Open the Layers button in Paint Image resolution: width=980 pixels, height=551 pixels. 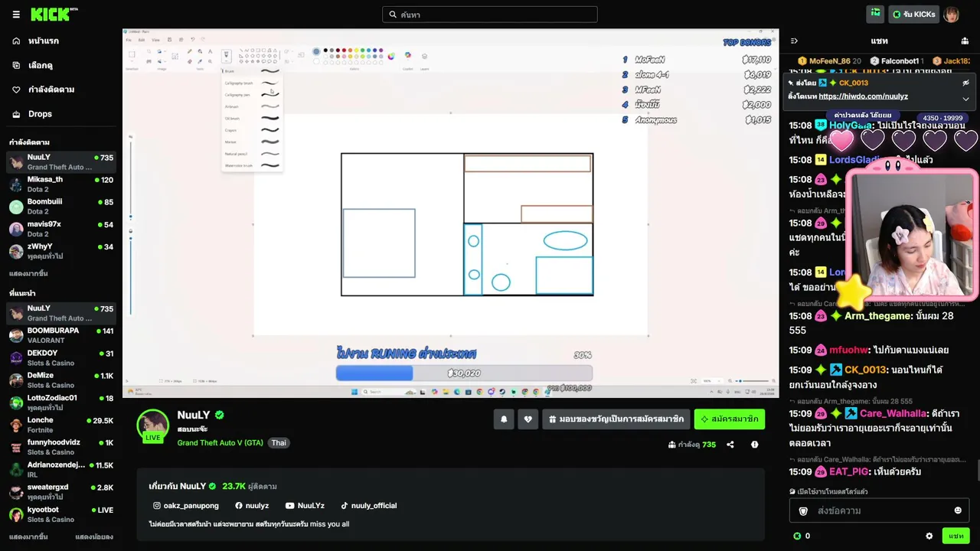pos(425,56)
